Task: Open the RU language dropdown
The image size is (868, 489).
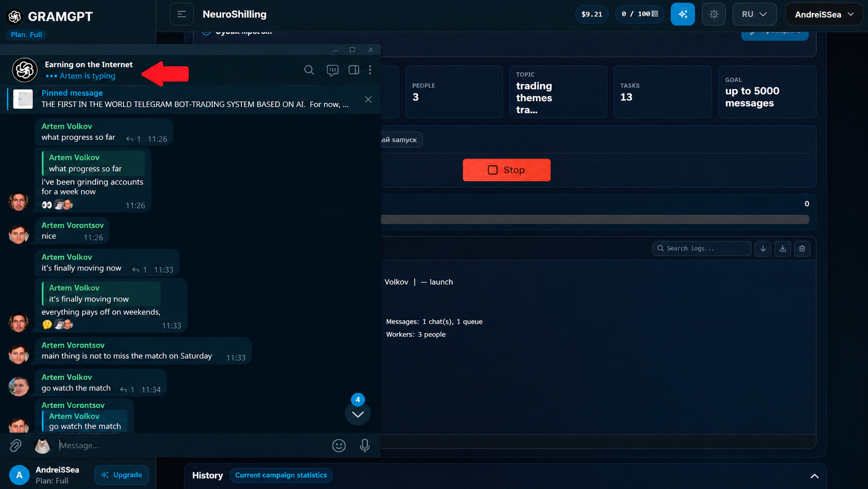Action: [754, 14]
